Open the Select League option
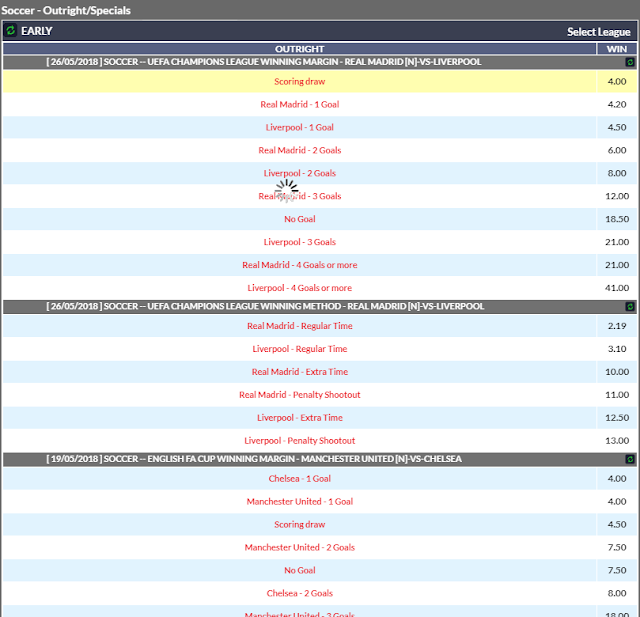The height and width of the screenshot is (617, 640). click(x=598, y=32)
